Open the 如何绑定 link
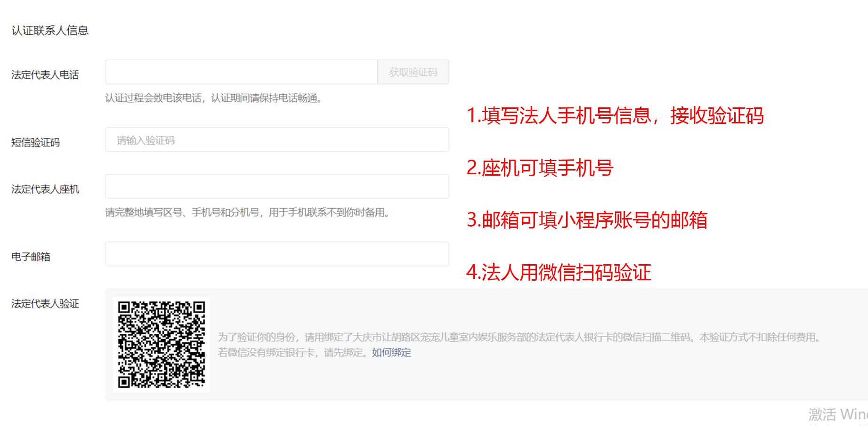 (391, 353)
